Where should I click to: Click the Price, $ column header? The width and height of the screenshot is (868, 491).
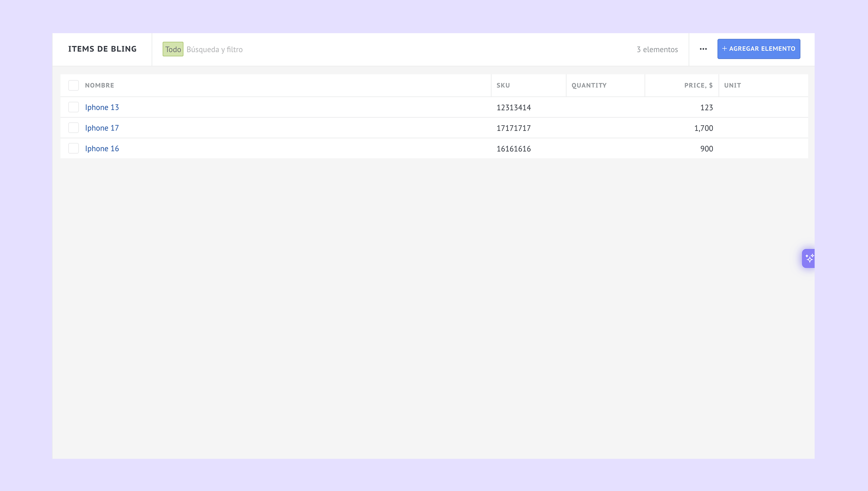click(x=698, y=85)
